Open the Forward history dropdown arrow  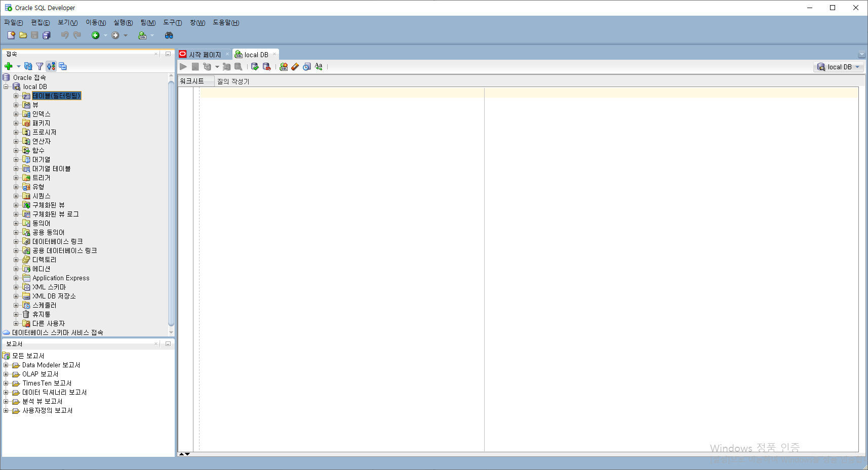tap(126, 35)
